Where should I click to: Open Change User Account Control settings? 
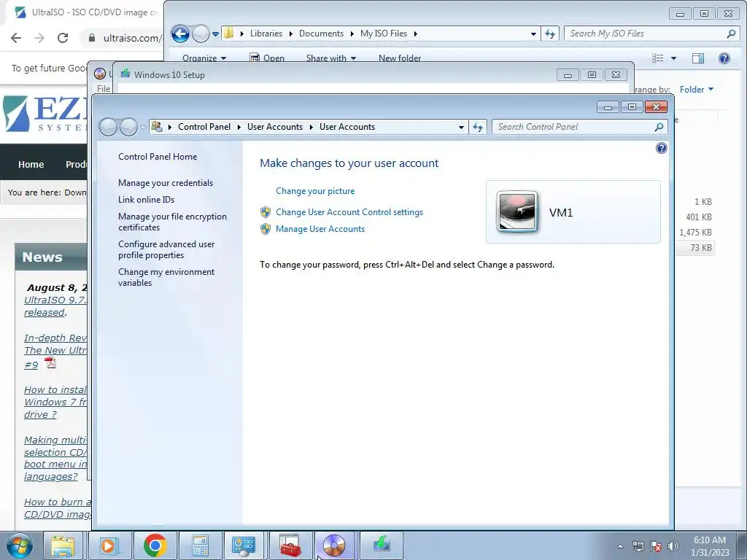coord(349,212)
